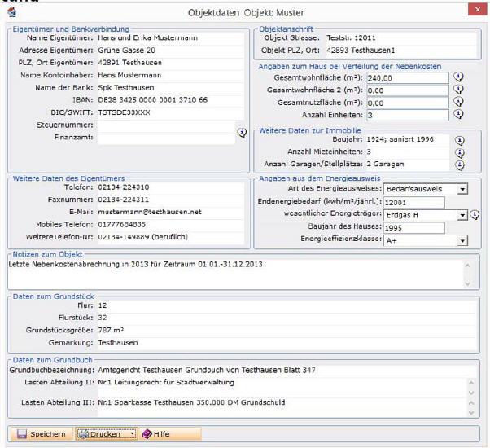Click Lasten Abteilung II text field

point(282,387)
